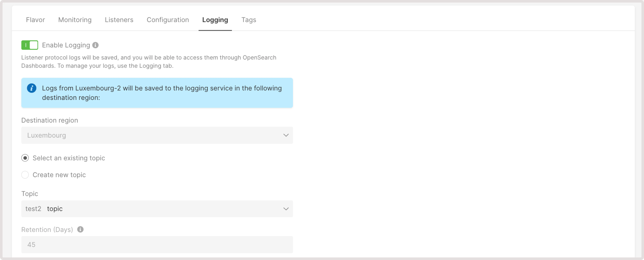Image resolution: width=644 pixels, height=260 pixels.
Task: Switch to the Listeners tab
Action: pyautogui.click(x=119, y=20)
